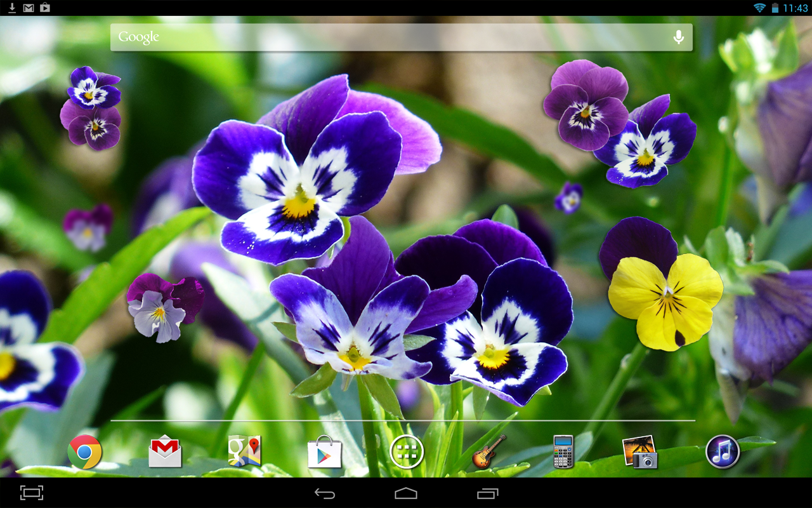Screen dimensions: 812x508
Task: Tap the battery status icon
Action: point(775,8)
